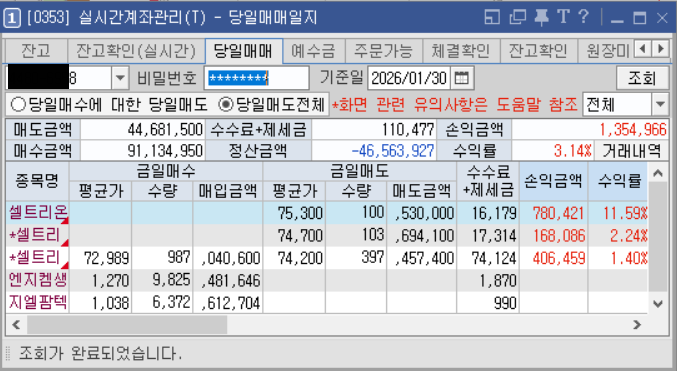Image resolution: width=677 pixels, height=371 pixels.
Task: Click the sell average price 74,700
Action: 300,235
